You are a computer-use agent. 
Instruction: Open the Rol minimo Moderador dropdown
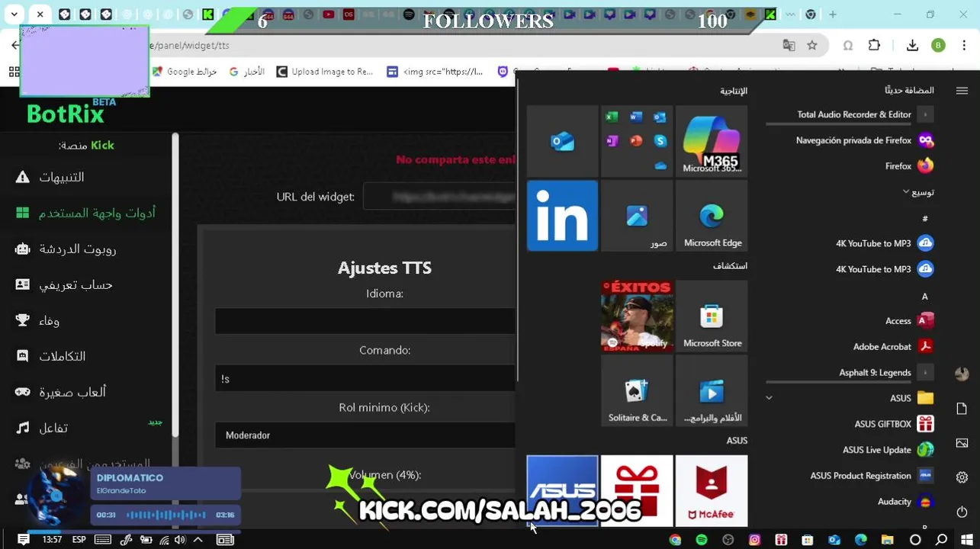[365, 435]
